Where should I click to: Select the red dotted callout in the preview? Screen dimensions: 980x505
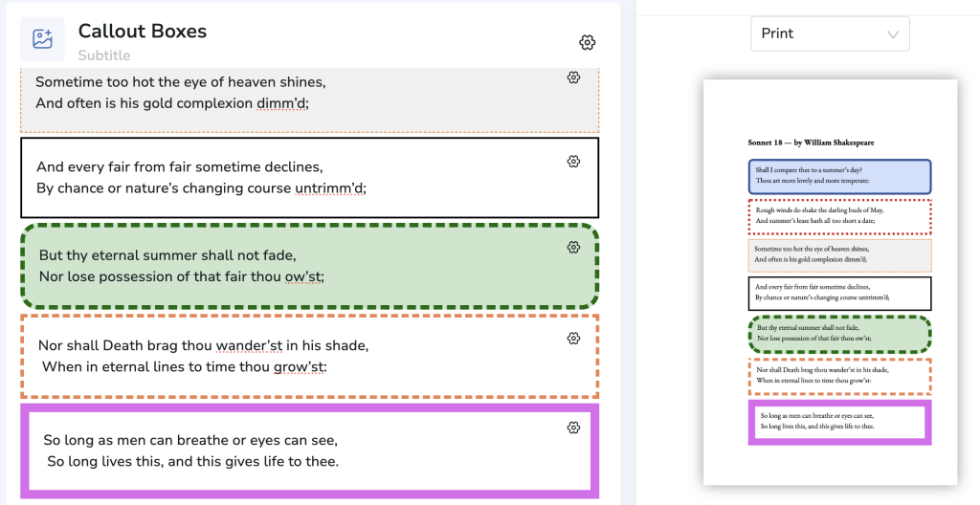pos(839,216)
